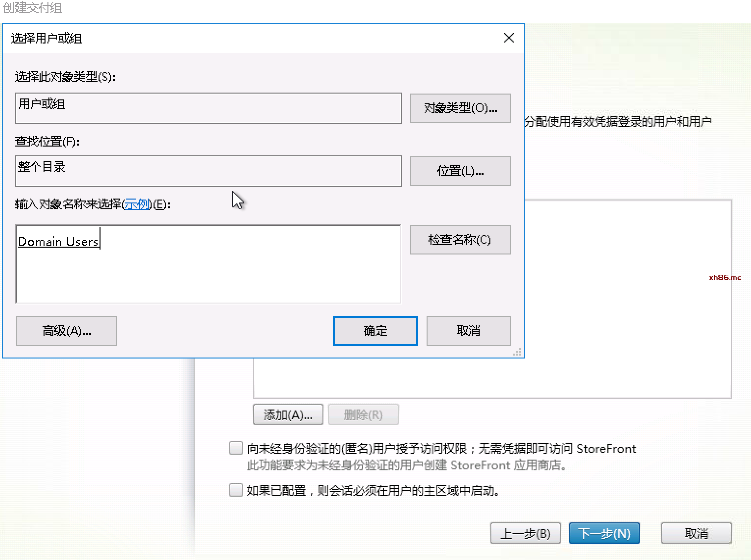Proceed with 下一步(N)
The image size is (751, 560).
pos(604,534)
